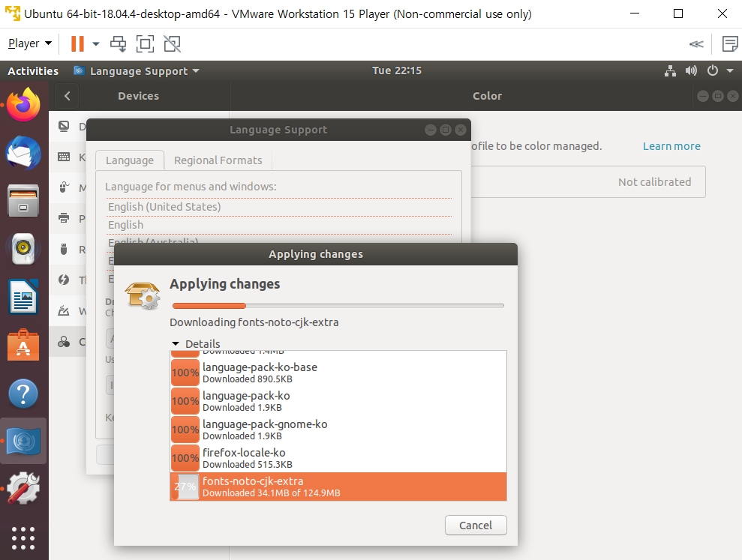Open the Activities overview
The image size is (742, 560).
tap(33, 71)
